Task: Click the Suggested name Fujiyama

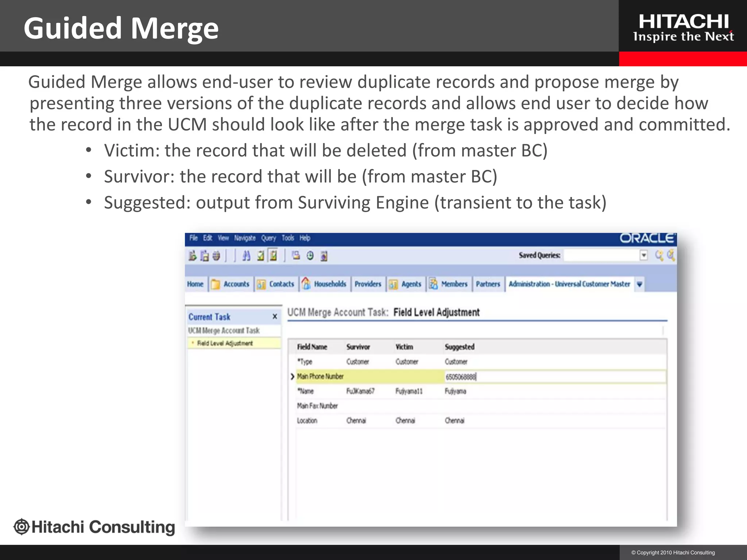Action: tap(455, 391)
